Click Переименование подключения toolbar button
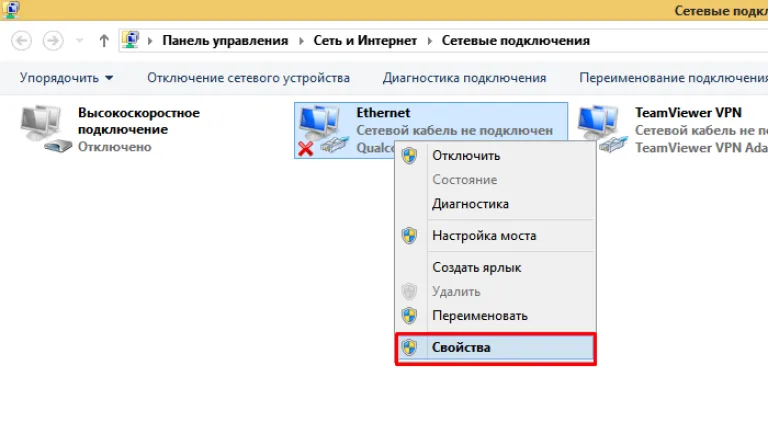The height and width of the screenshot is (422, 768). pyautogui.click(x=673, y=78)
